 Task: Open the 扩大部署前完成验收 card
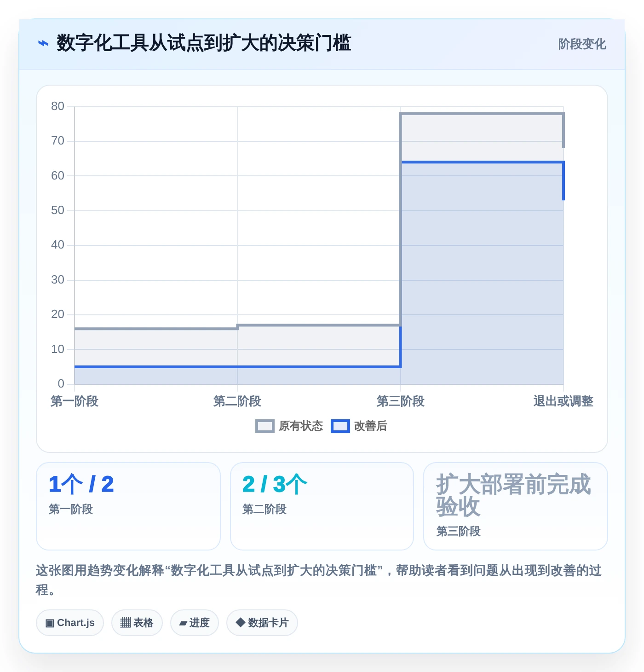[516, 506]
